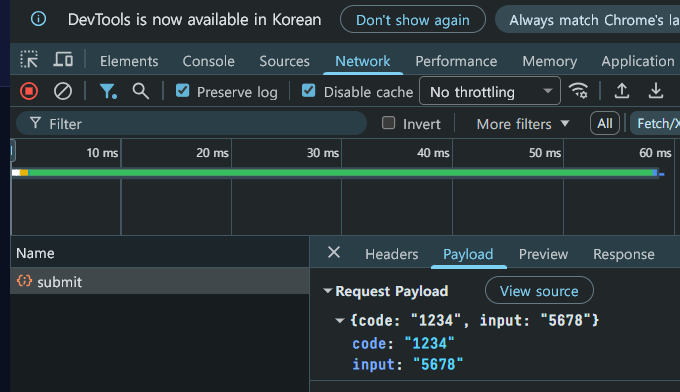Stop recording network log
Viewport: 680px width, 392px height.
[29, 91]
